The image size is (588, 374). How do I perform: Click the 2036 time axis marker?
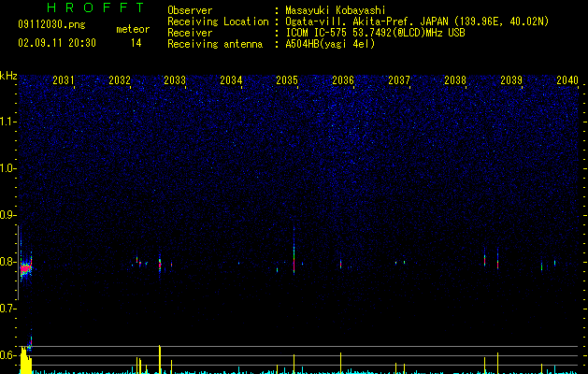tap(343, 80)
